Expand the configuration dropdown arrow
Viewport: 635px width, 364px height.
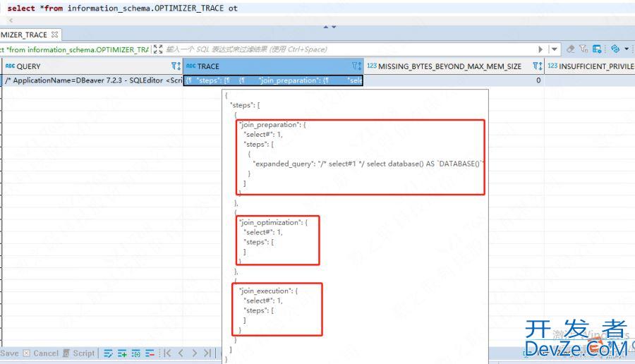(627, 49)
